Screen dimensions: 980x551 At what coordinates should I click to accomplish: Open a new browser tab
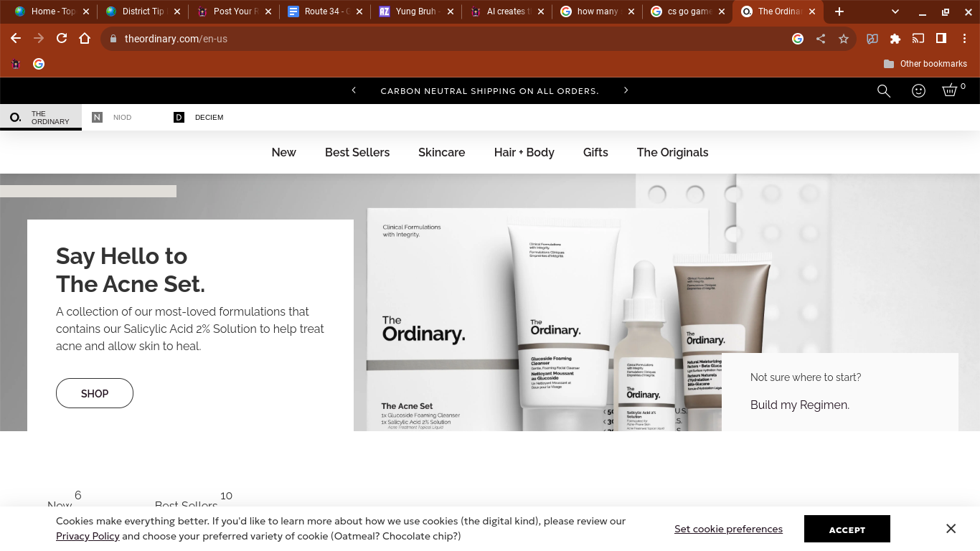(839, 11)
